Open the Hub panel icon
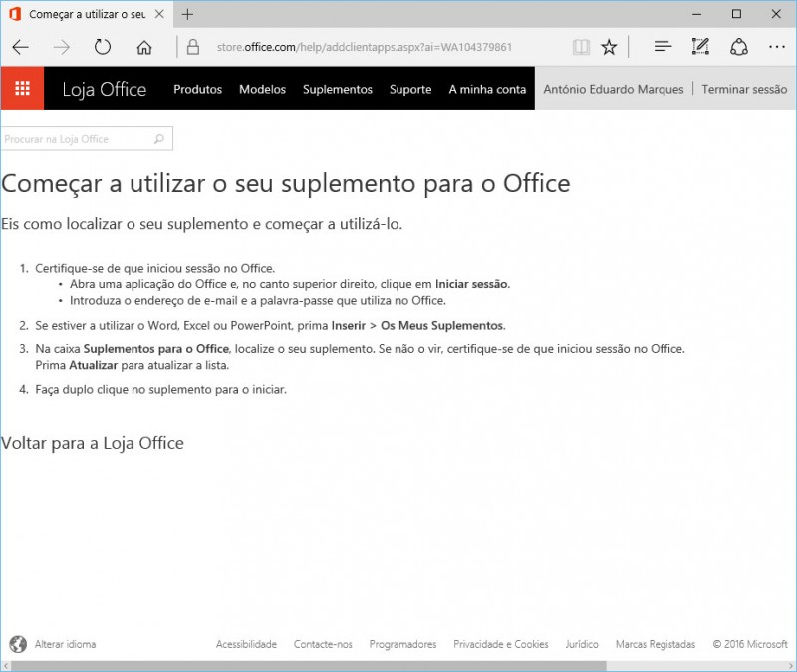 click(662, 46)
